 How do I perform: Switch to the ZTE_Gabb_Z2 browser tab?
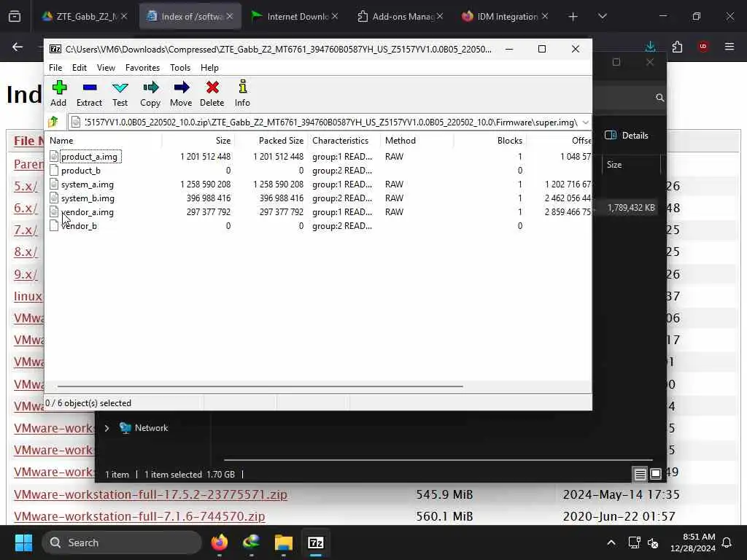[85, 16]
